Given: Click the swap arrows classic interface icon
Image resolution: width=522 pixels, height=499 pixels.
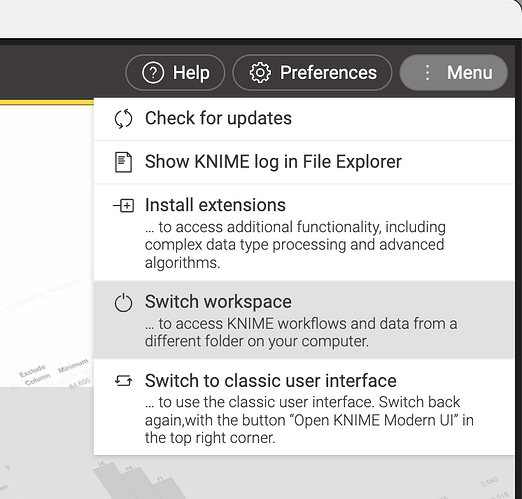Looking at the screenshot, I should (x=123, y=381).
